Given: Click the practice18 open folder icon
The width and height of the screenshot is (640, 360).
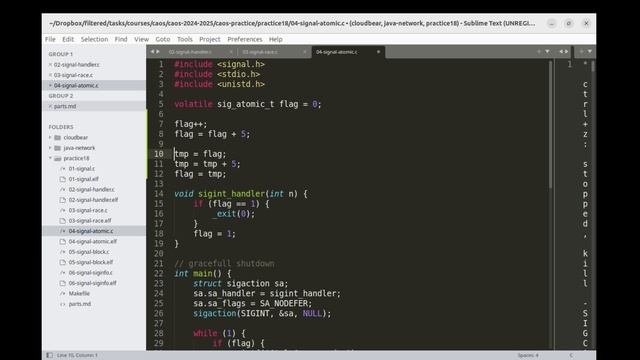Looking at the screenshot, I should (58, 158).
